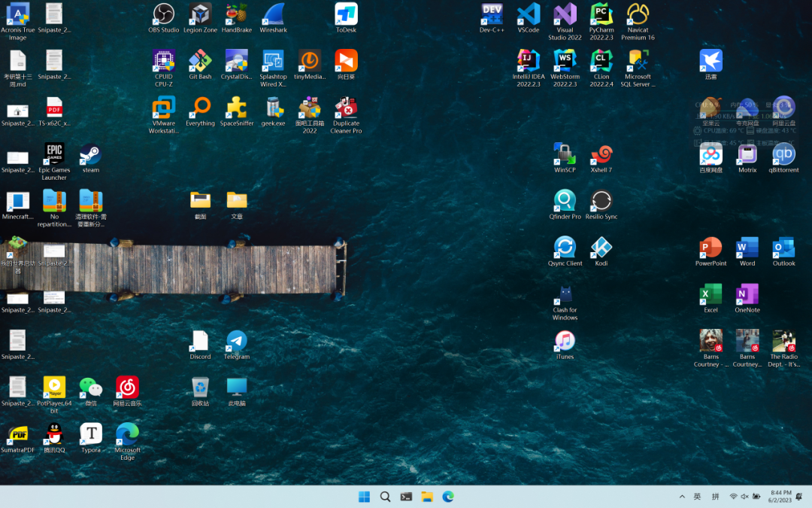The width and height of the screenshot is (812, 508).
Task: Select the Splashtop Wired XDisplay icon
Action: [274, 68]
